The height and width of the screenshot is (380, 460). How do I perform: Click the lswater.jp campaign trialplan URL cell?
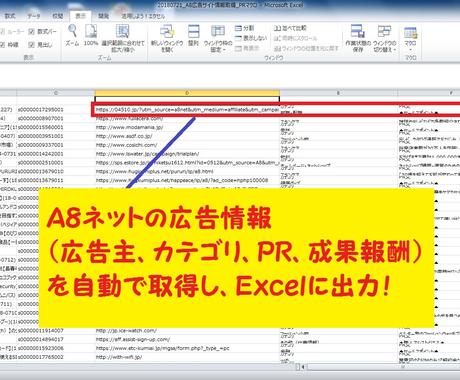(x=187, y=154)
